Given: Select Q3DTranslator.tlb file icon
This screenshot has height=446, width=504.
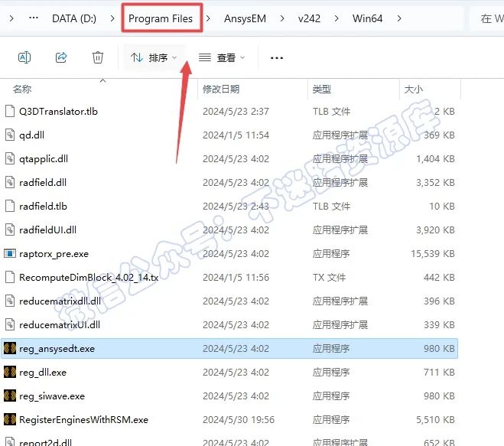Looking at the screenshot, I should point(10,111).
